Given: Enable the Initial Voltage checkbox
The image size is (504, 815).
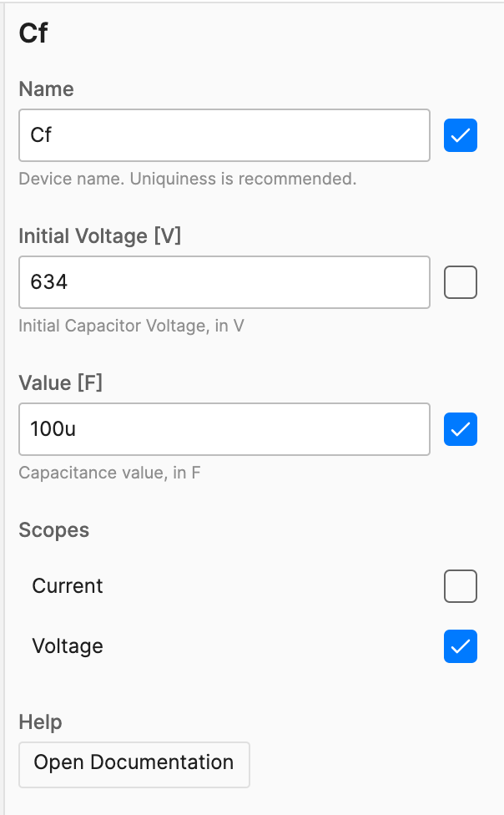Looking at the screenshot, I should point(460,282).
